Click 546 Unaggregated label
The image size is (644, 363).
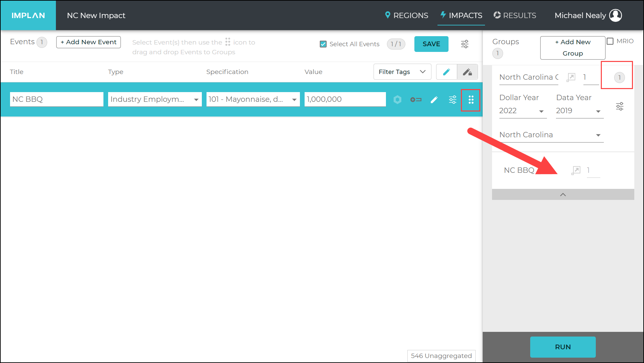[441, 356]
